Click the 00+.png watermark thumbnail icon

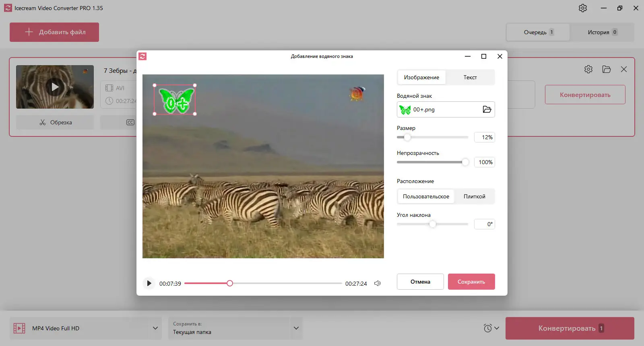click(x=405, y=109)
